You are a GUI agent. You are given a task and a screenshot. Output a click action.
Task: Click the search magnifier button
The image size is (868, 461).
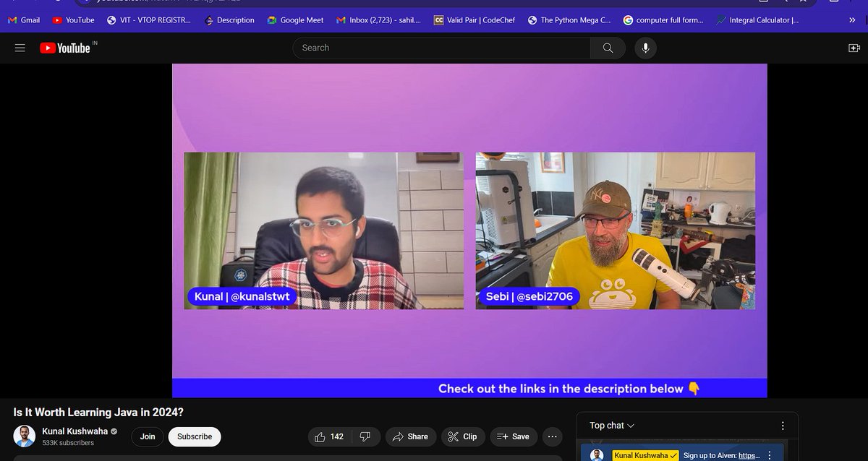pos(608,48)
